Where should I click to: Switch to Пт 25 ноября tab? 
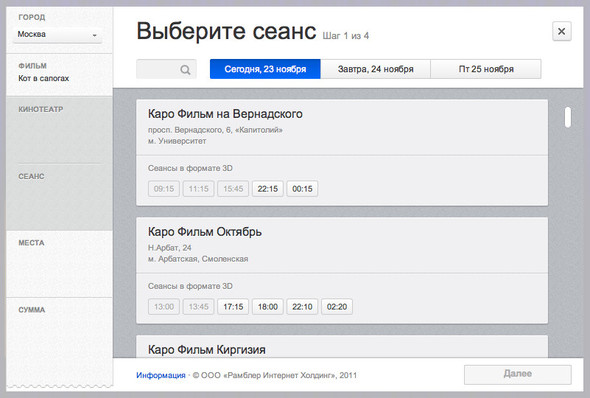[486, 69]
